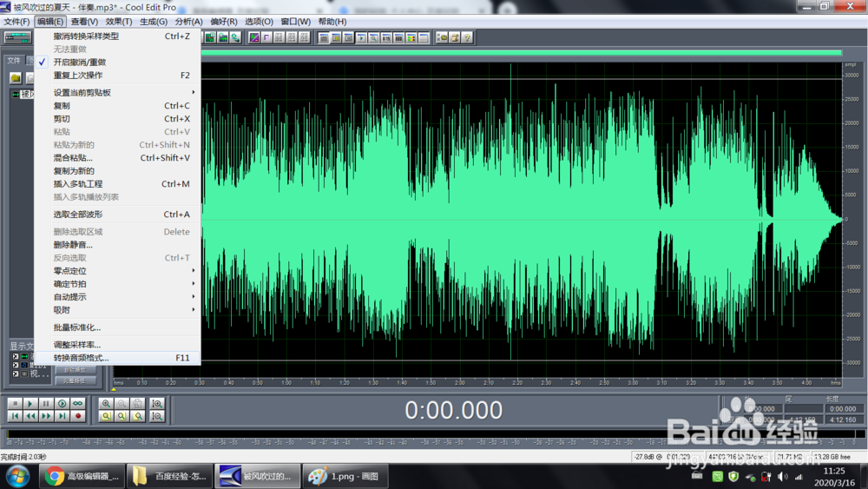
Task: Zoom out vertically with the arrow-minus magnifier
Action: tap(157, 416)
